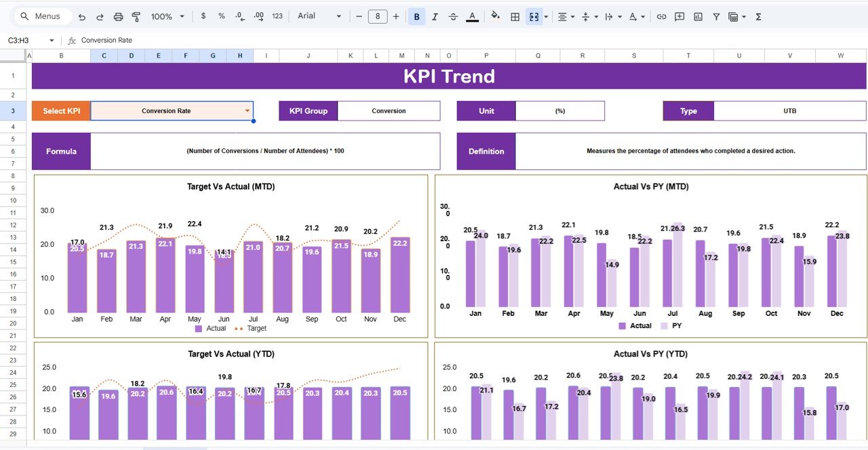Viewport: 868px width, 450px height.
Task: Open the Select KPI dropdown
Action: point(247,110)
